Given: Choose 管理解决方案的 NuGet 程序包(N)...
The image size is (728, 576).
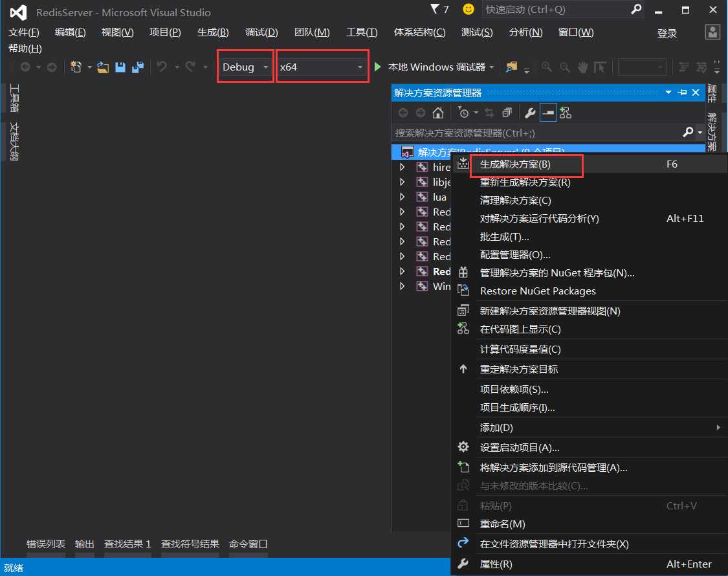Looking at the screenshot, I should pos(590,273).
